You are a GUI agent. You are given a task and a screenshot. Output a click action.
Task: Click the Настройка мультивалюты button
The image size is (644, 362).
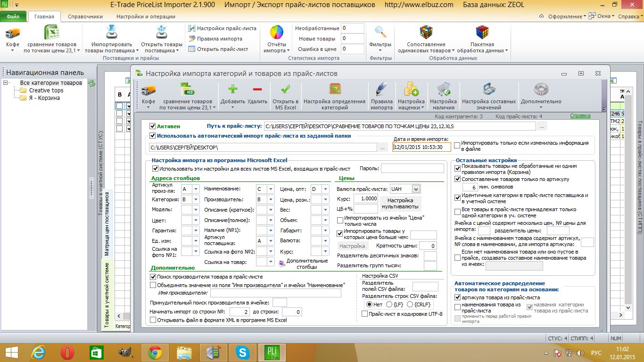[x=400, y=204]
